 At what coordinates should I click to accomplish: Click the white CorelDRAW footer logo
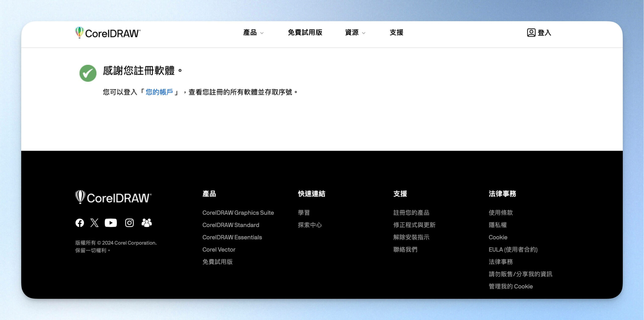113,197
